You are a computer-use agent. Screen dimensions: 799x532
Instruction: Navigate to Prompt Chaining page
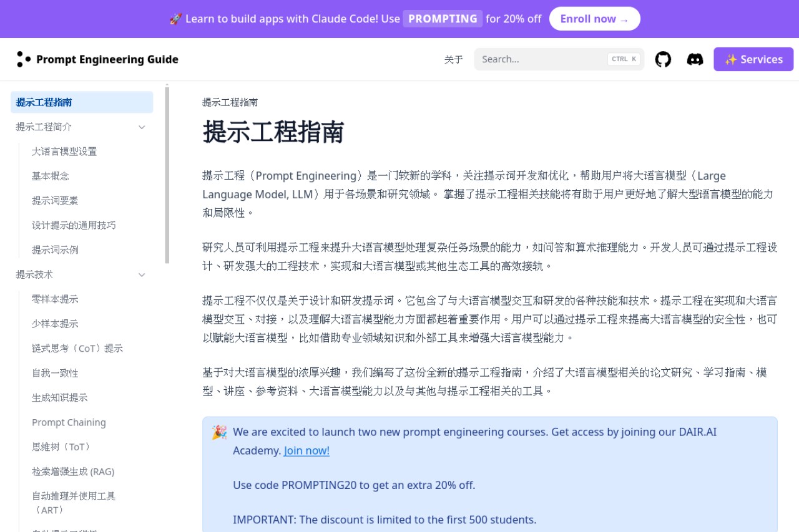89,422
